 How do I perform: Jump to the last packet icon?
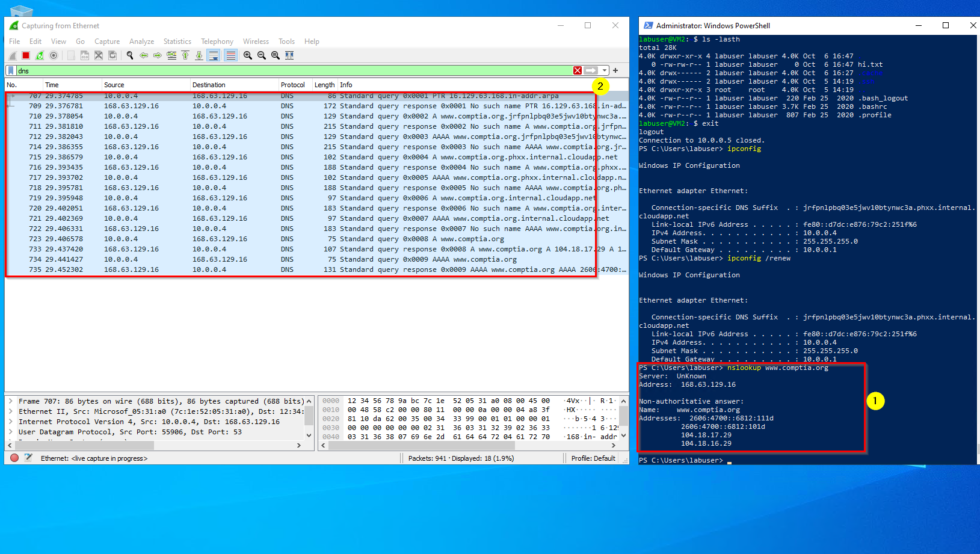tap(199, 55)
